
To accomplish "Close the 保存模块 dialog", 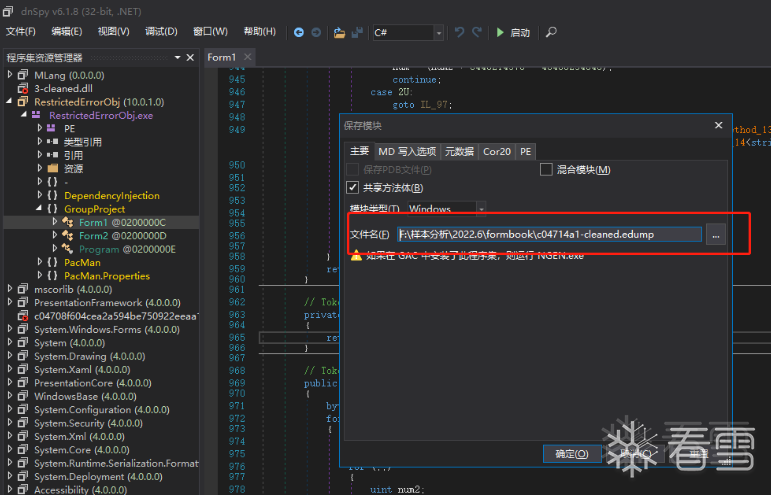I will [x=718, y=125].
